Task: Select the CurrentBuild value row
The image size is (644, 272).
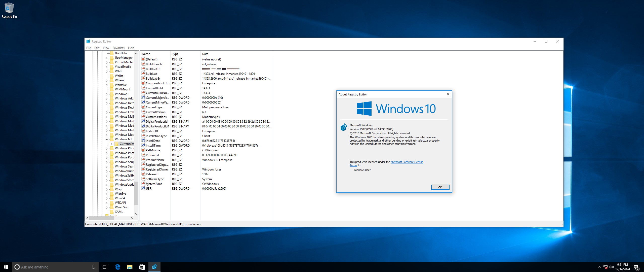Action: (x=206, y=88)
